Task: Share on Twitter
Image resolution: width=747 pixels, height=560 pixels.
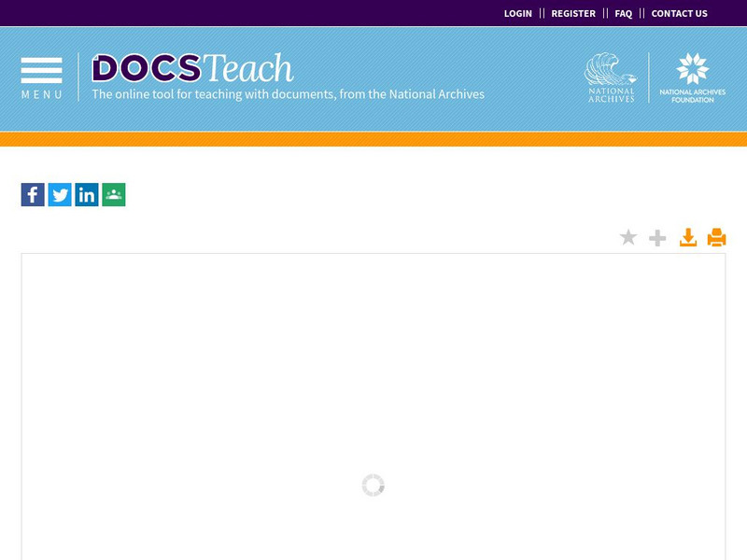Action: [x=60, y=195]
